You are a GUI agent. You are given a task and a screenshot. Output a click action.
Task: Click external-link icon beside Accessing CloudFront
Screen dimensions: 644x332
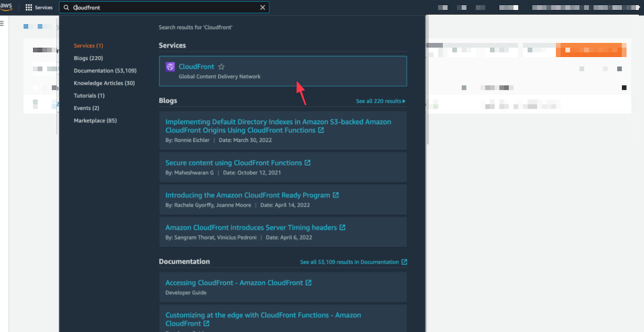(309, 283)
